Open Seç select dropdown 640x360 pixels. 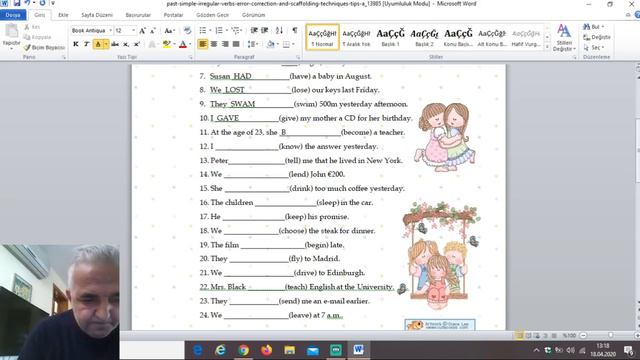(x=594, y=47)
